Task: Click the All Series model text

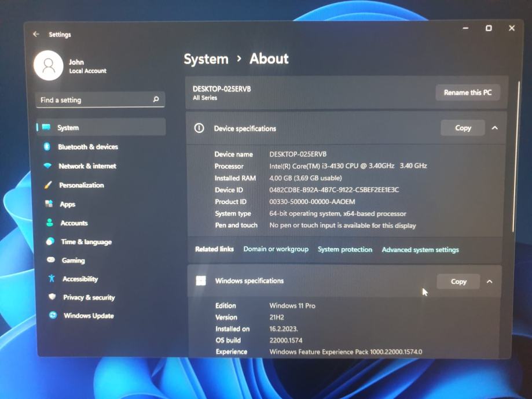Action: [205, 98]
